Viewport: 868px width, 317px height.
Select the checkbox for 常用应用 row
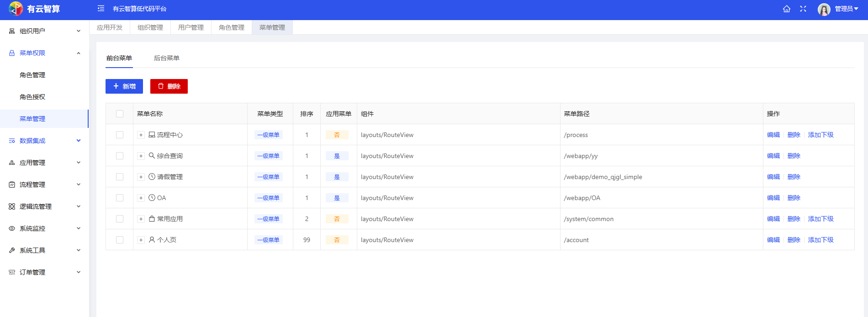tap(120, 219)
